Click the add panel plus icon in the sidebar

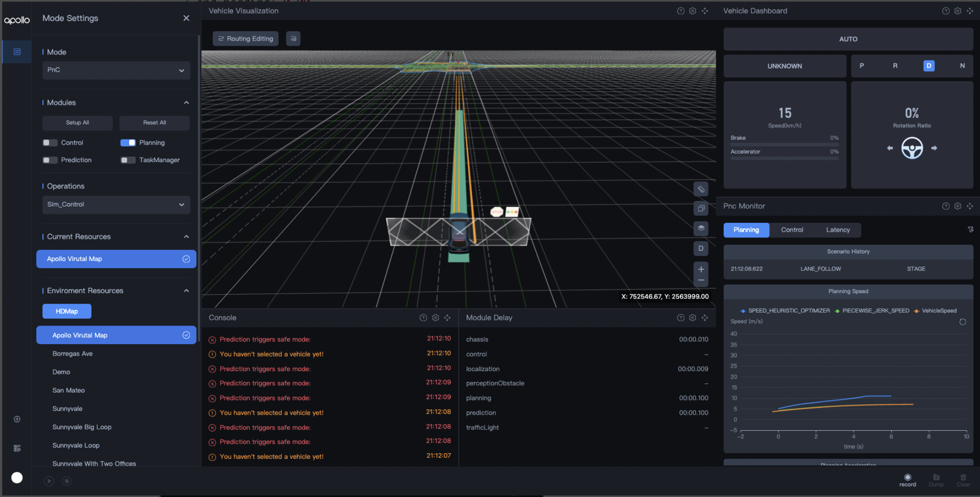click(17, 419)
